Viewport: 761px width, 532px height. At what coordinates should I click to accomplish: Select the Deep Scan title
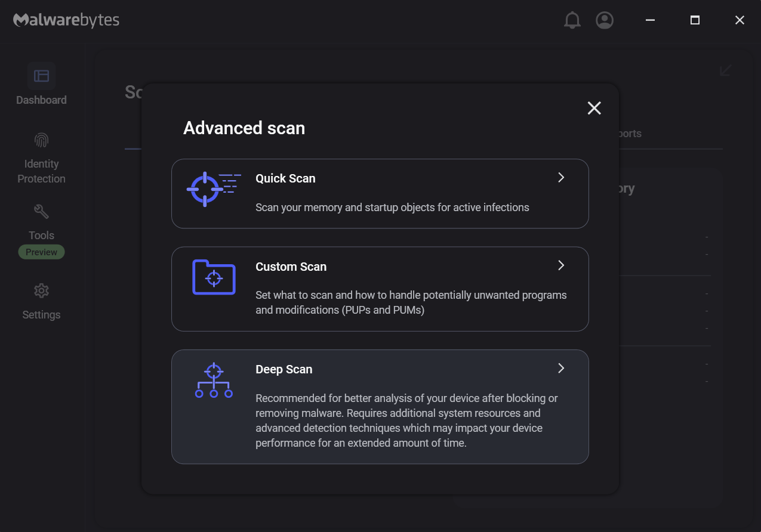284,369
